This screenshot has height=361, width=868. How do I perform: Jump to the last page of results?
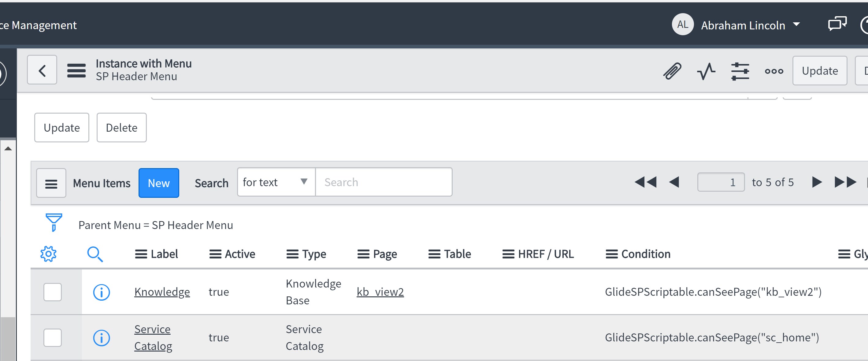tap(845, 182)
